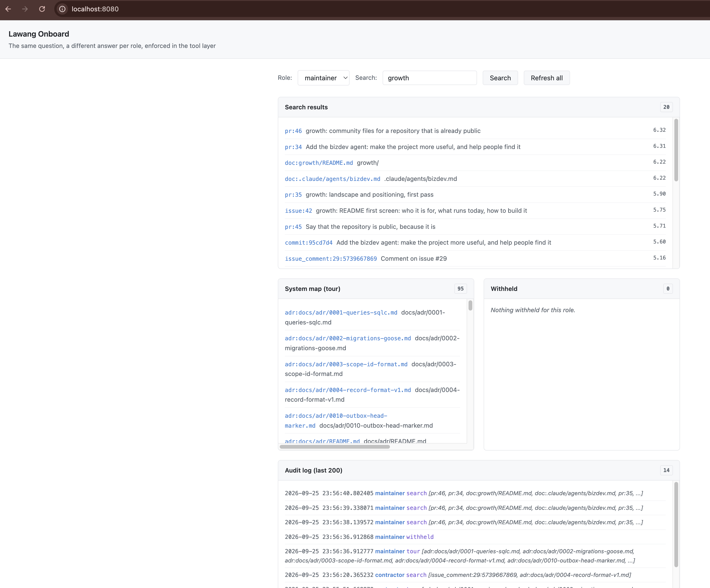Click the Search results count badge 20
The height and width of the screenshot is (588, 710).
666,107
